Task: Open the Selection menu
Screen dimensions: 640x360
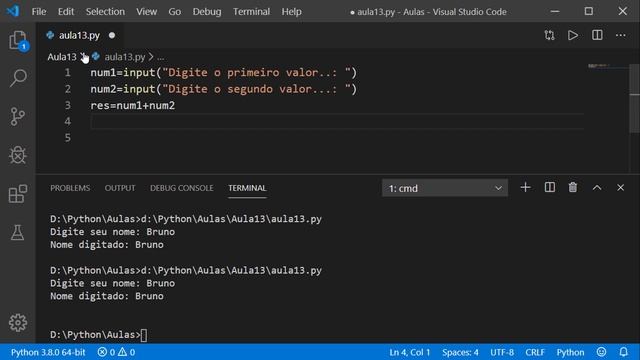Action: pyautogui.click(x=105, y=11)
